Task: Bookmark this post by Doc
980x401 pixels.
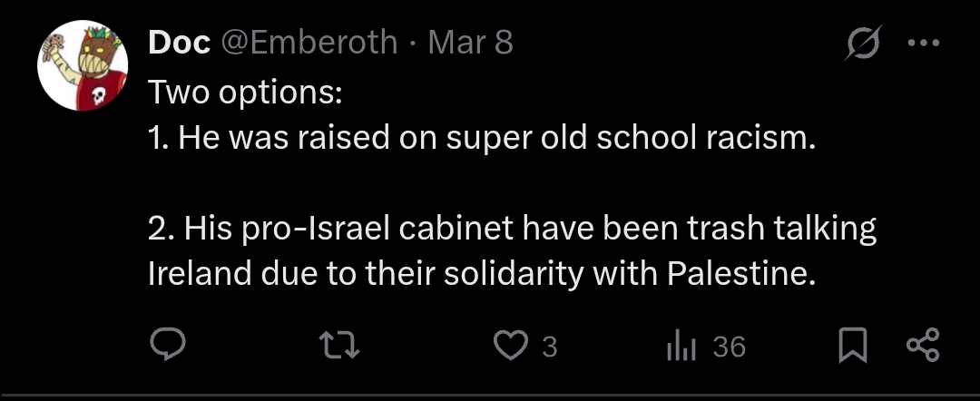Action: pyautogui.click(x=852, y=345)
